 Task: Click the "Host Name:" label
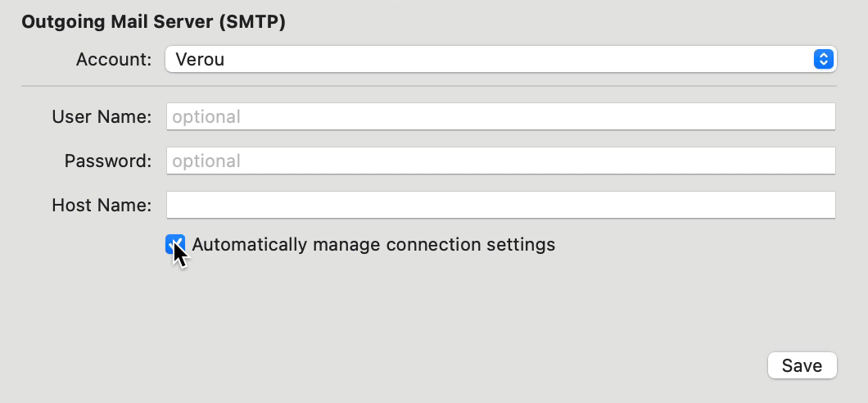102,206
